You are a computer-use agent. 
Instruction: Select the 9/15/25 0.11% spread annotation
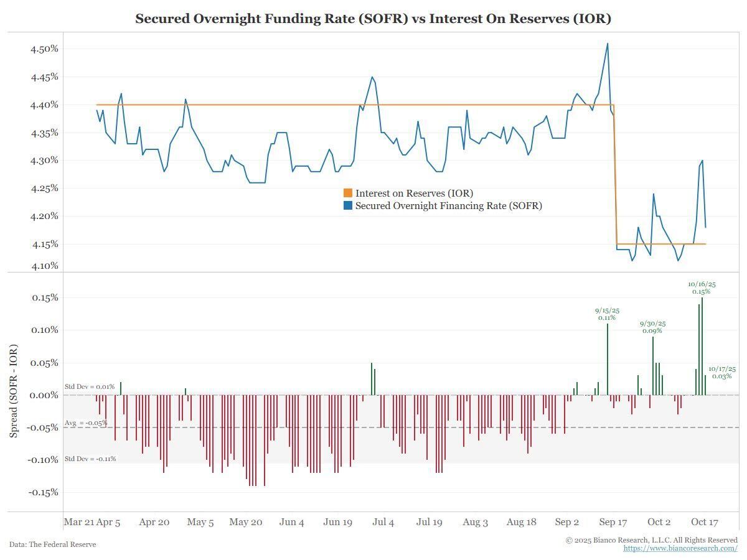(x=607, y=314)
